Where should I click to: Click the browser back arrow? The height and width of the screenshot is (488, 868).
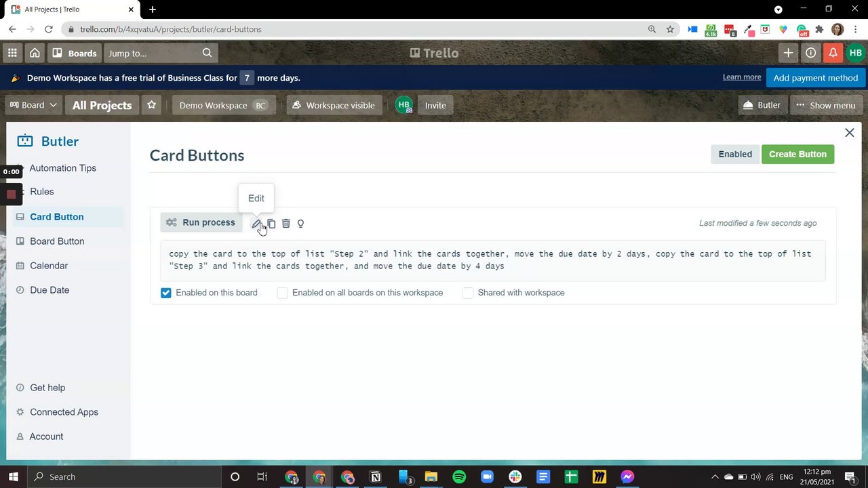pyautogui.click(x=12, y=29)
